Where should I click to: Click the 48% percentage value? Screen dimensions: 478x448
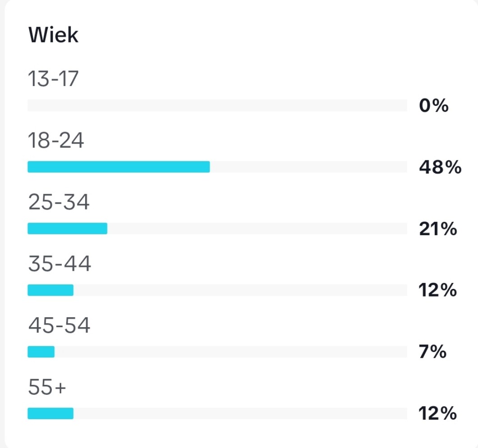(x=440, y=168)
